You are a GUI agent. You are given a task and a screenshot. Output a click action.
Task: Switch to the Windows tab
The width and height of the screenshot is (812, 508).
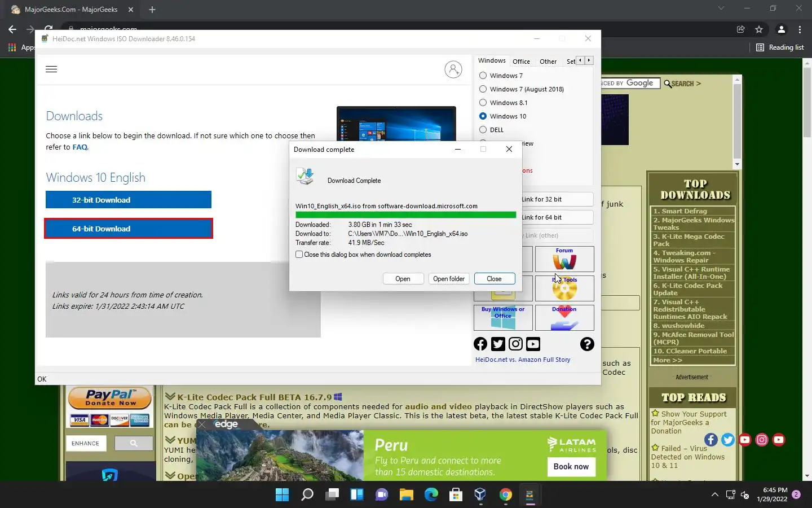tap(492, 60)
